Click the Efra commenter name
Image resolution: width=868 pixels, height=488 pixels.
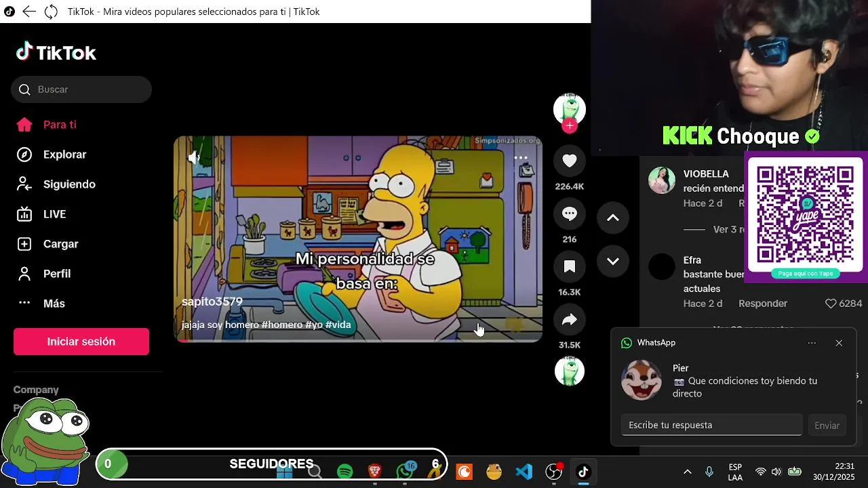(x=692, y=260)
